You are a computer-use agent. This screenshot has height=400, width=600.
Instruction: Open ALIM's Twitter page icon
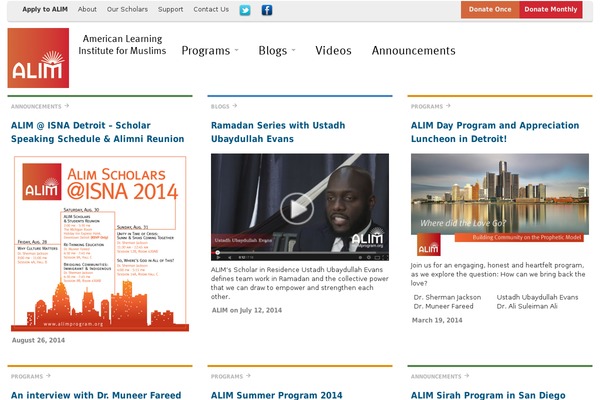[245, 10]
